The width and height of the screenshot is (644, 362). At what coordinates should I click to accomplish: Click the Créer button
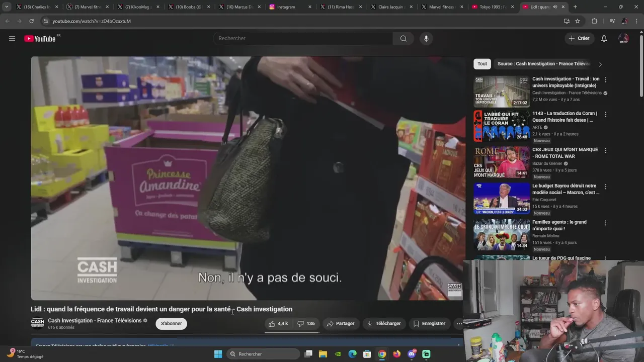click(x=579, y=39)
